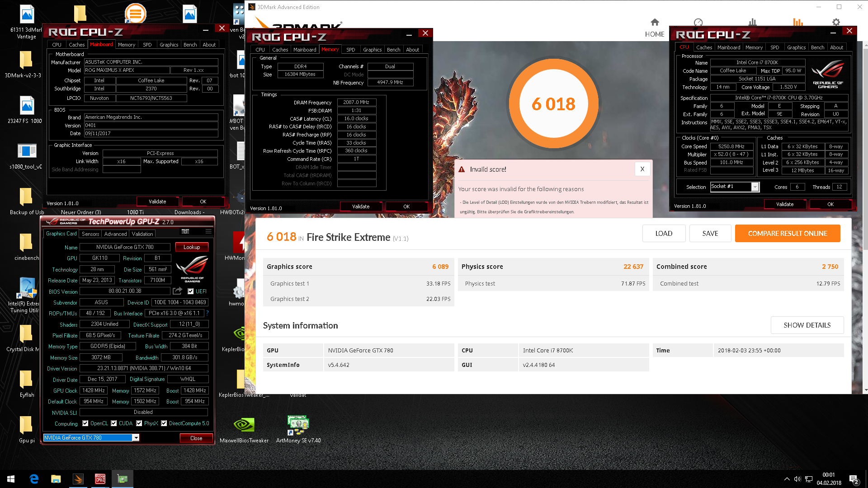The image size is (868, 488).
Task: Click GPU-Z BIOS export share icon
Action: [x=178, y=291]
